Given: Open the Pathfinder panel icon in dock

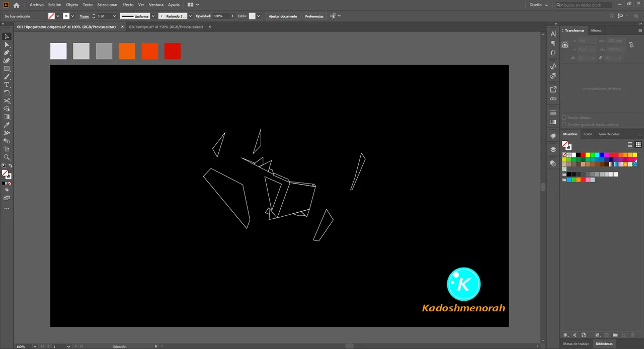Looking at the screenshot, I should (x=553, y=163).
